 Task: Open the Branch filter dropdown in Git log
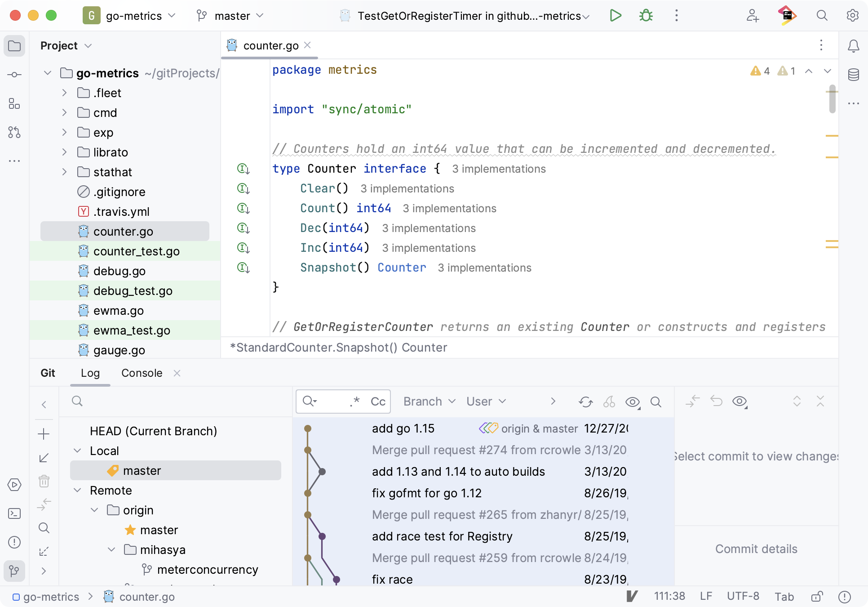pyautogui.click(x=428, y=402)
